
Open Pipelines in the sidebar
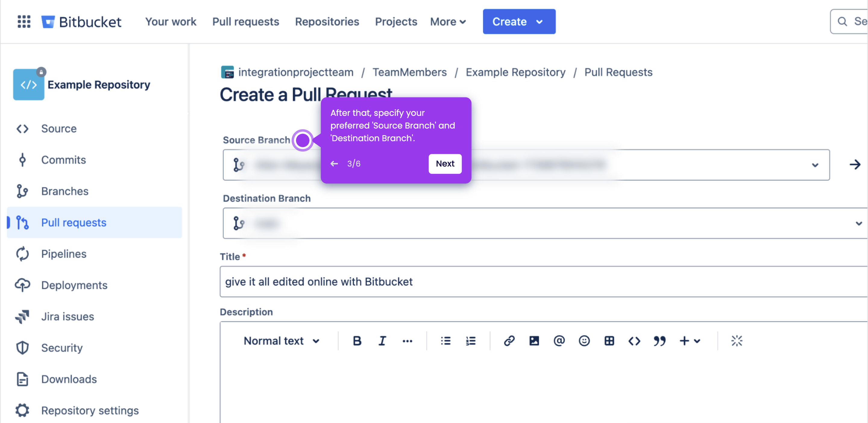pyautogui.click(x=94, y=254)
